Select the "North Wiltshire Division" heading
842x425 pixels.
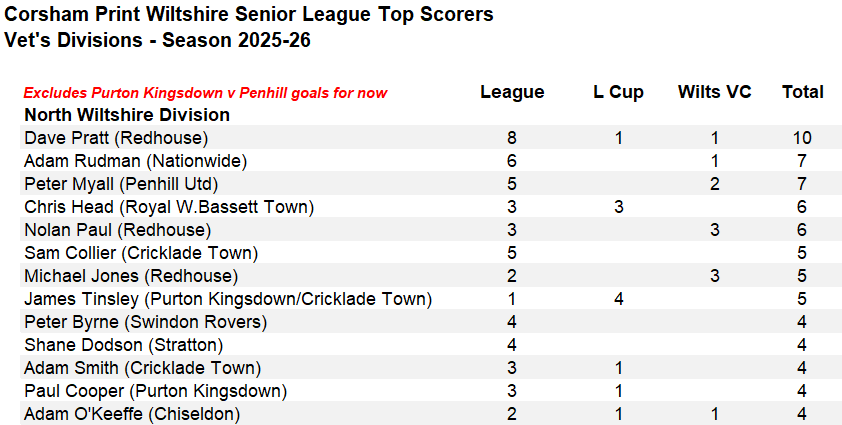[127, 115]
